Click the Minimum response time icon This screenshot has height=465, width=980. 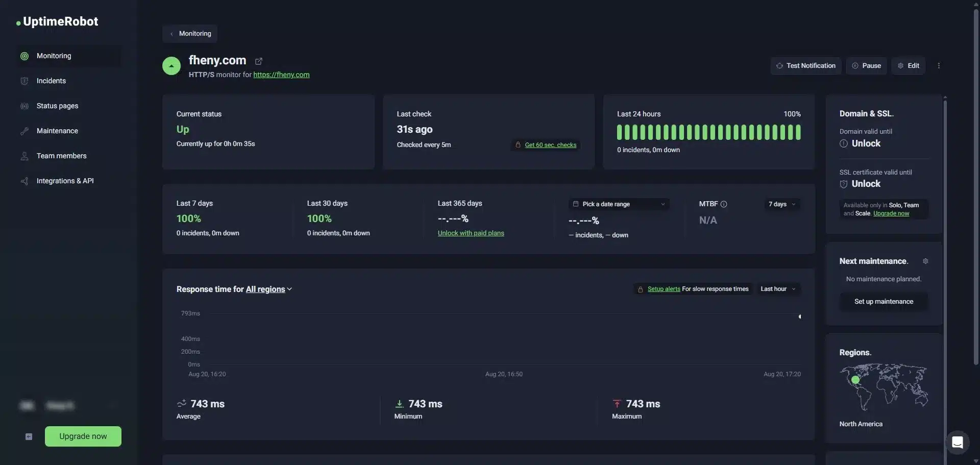[x=399, y=404]
